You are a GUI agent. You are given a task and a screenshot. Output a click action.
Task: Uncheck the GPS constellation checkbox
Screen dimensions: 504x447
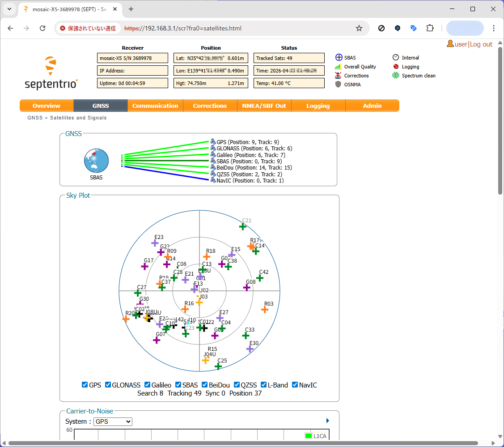(85, 385)
